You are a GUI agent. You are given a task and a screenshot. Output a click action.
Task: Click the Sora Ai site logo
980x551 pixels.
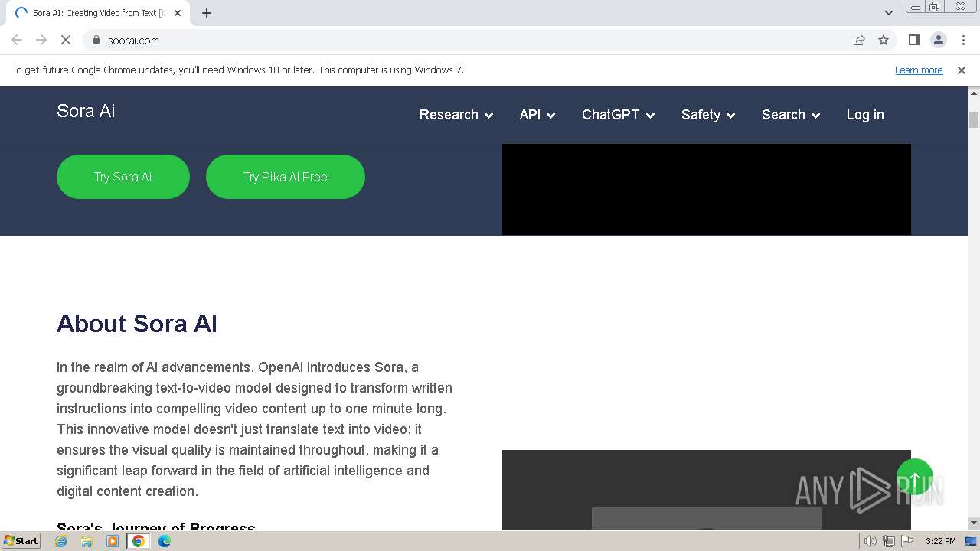click(86, 111)
